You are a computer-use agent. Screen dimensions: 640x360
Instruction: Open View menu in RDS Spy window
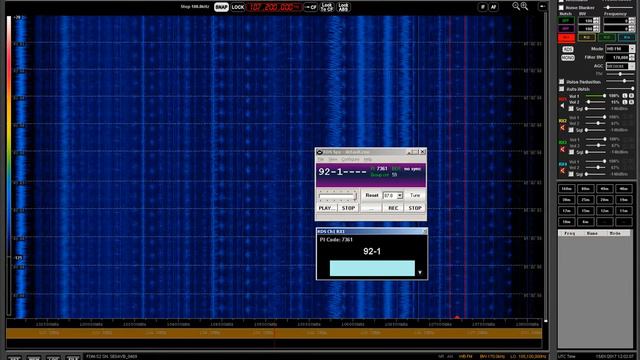(x=333, y=159)
